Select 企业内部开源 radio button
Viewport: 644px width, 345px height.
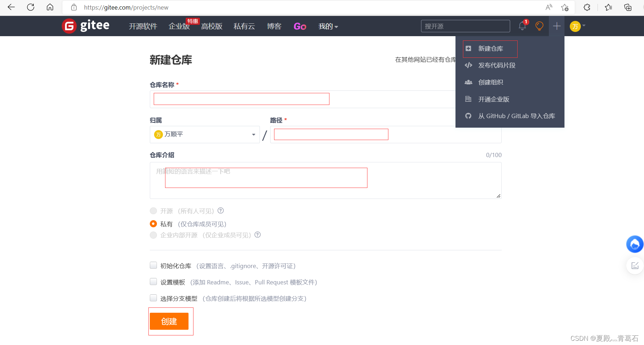pyautogui.click(x=153, y=235)
